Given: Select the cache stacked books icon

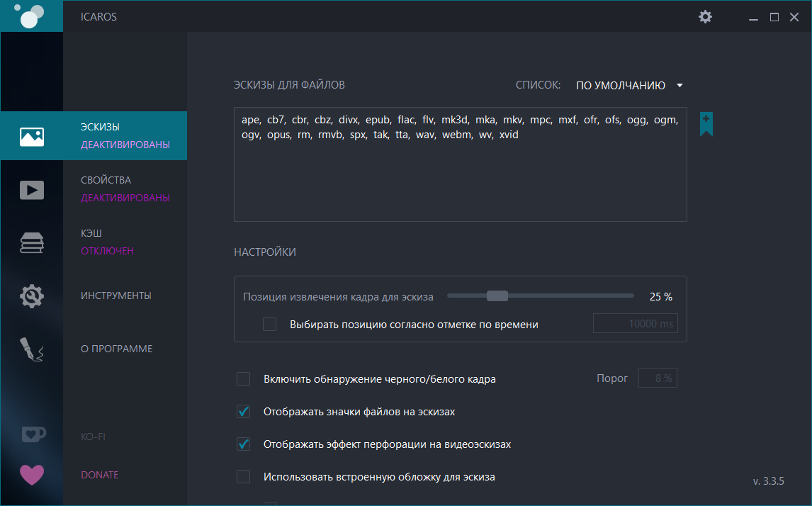Looking at the screenshot, I should click(32, 243).
